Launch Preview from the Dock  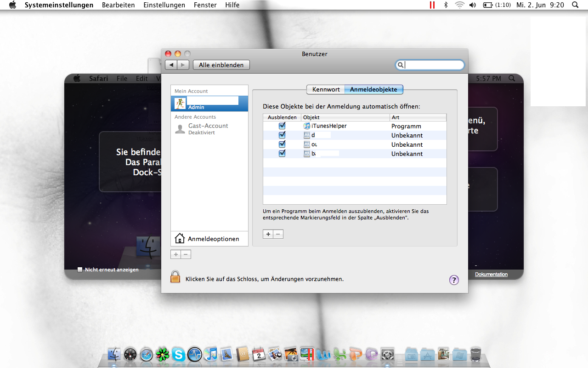[x=275, y=354]
